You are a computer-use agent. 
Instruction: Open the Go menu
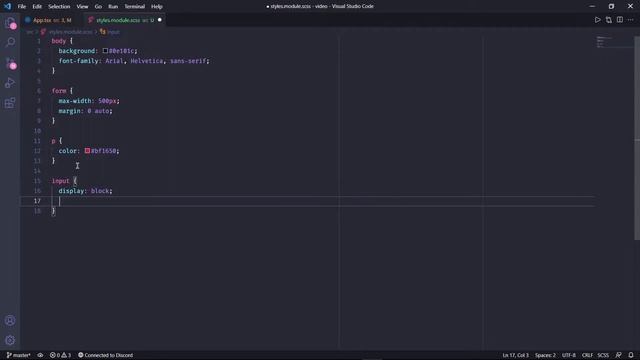[x=98, y=7]
